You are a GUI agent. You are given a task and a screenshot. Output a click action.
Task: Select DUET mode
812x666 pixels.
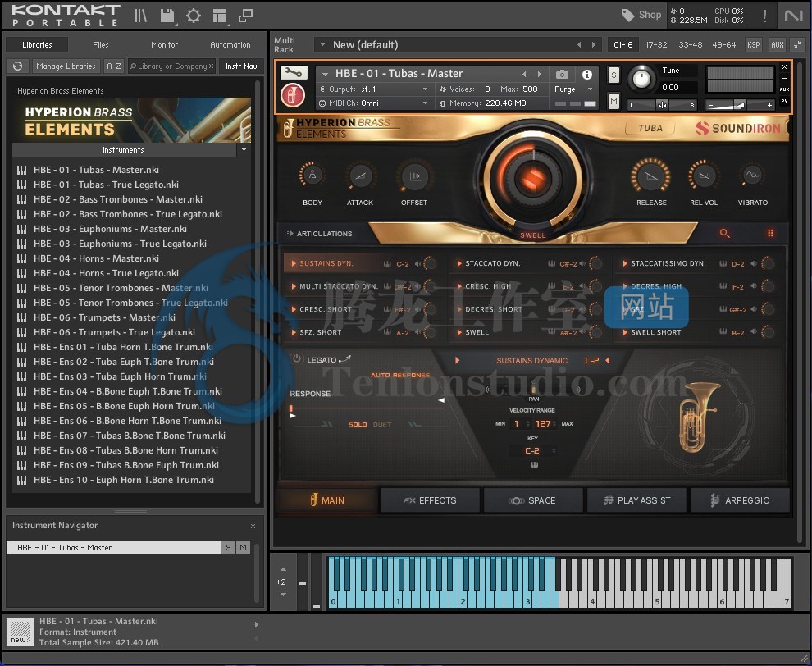pyautogui.click(x=382, y=425)
